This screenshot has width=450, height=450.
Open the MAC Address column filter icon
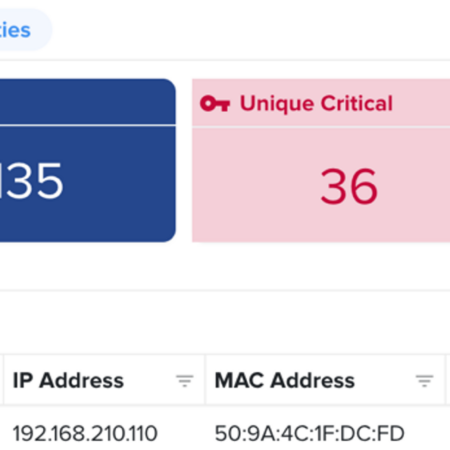[x=424, y=381]
